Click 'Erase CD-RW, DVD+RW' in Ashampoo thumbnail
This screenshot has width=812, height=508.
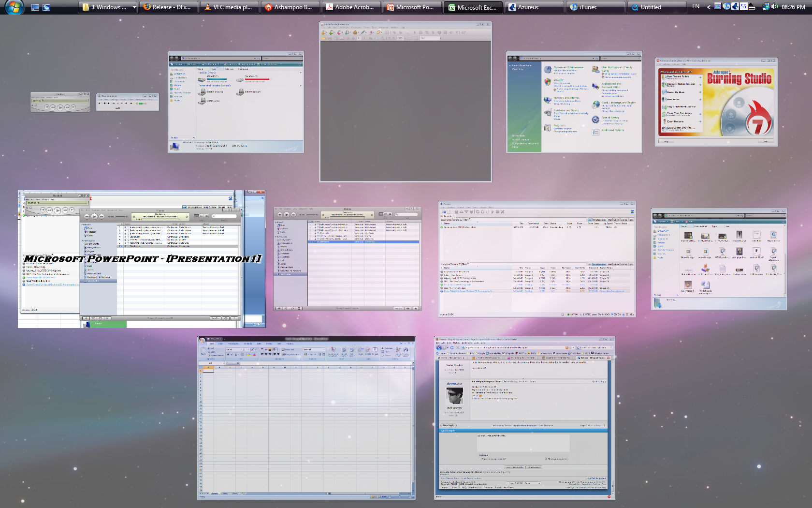click(681, 129)
